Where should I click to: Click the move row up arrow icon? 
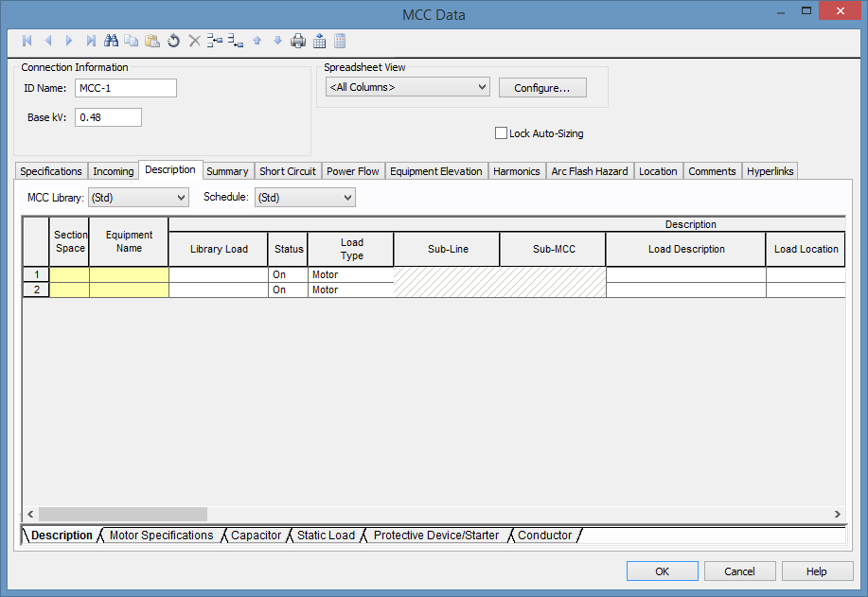(257, 41)
